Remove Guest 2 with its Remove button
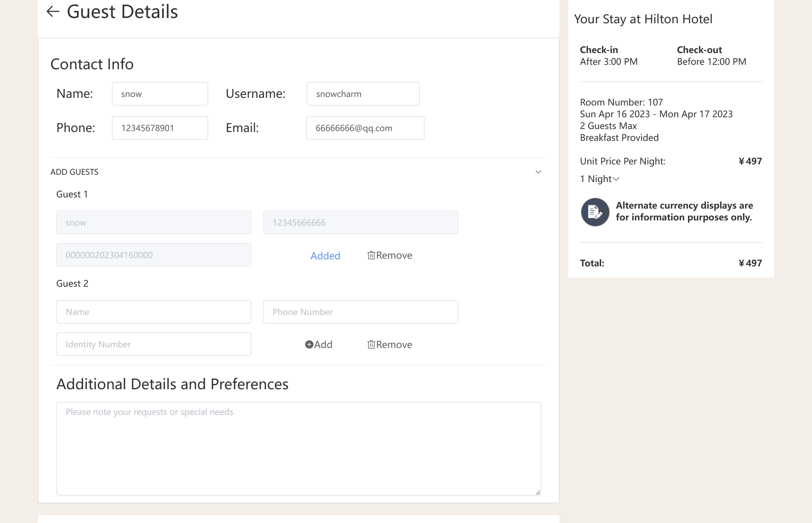Viewport: 812px width, 523px height. [390, 344]
